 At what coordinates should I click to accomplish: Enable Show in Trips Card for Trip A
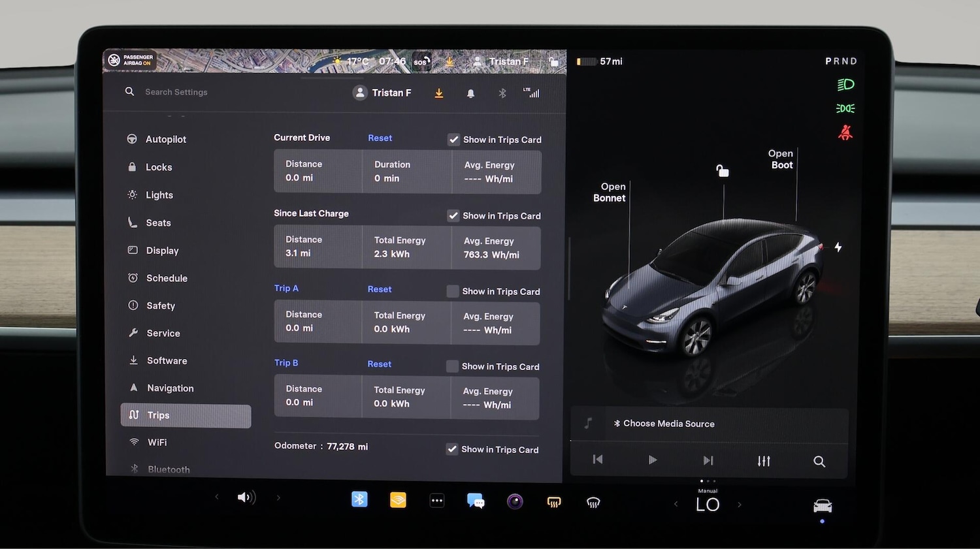point(452,291)
